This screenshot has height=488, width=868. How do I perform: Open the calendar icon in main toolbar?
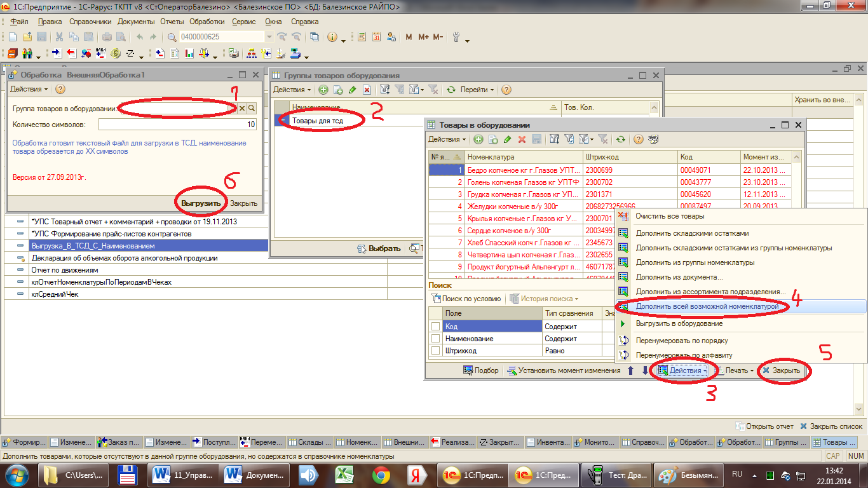click(x=377, y=37)
